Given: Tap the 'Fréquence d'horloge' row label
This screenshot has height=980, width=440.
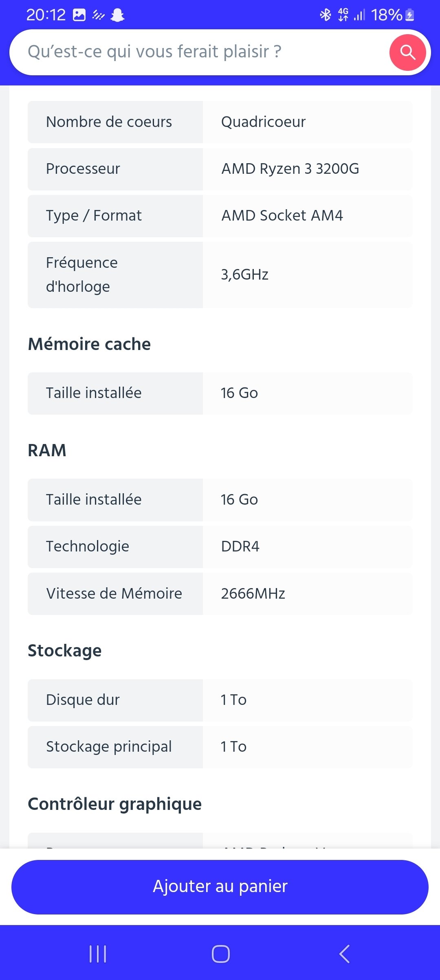Looking at the screenshot, I should (x=82, y=275).
